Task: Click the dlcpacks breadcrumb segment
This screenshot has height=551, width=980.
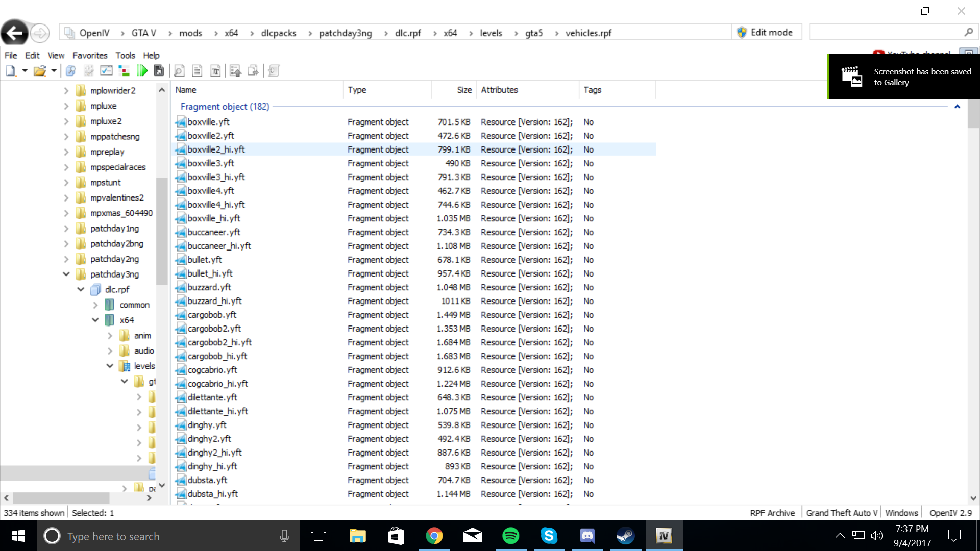Action: tap(278, 33)
